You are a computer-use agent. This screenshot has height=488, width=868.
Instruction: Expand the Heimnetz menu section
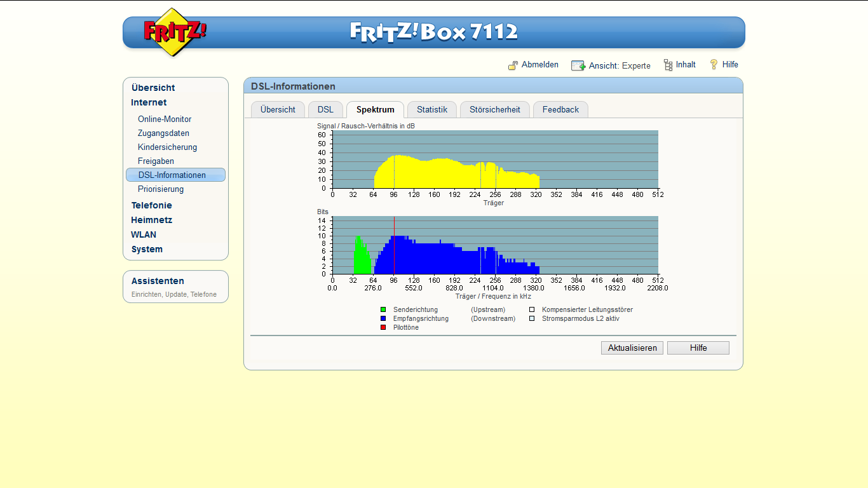pyautogui.click(x=151, y=220)
